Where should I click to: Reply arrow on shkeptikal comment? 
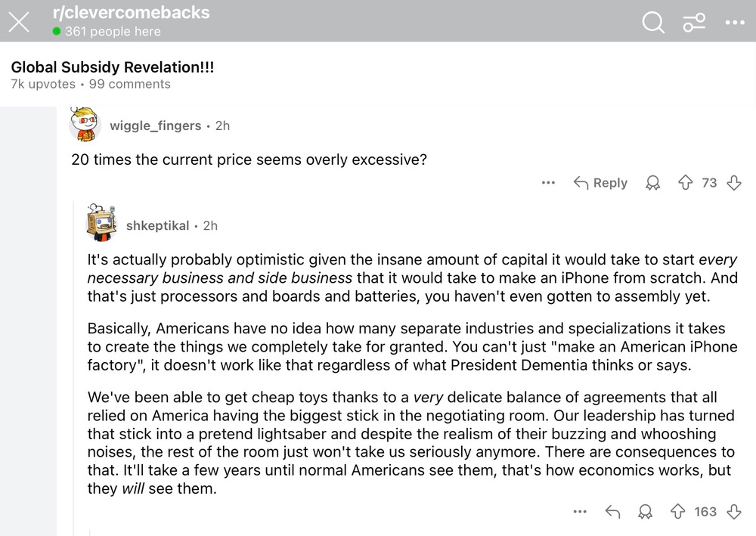click(612, 511)
